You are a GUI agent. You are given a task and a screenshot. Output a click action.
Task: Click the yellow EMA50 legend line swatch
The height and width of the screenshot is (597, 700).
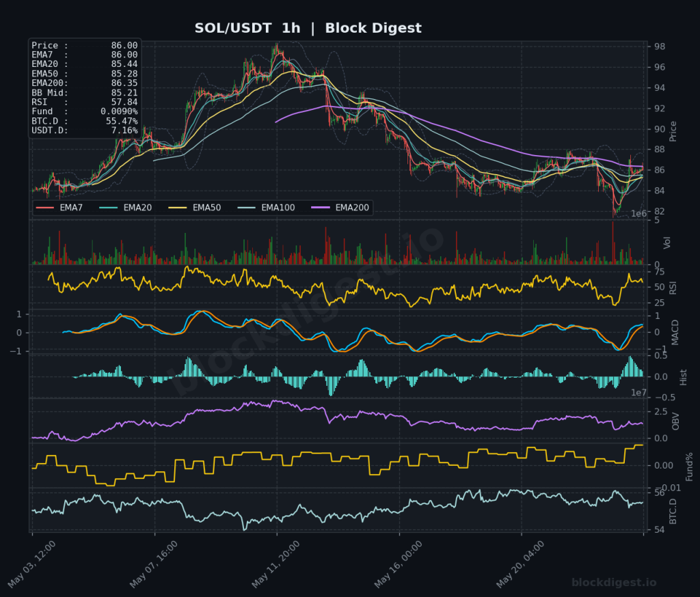pos(177,208)
